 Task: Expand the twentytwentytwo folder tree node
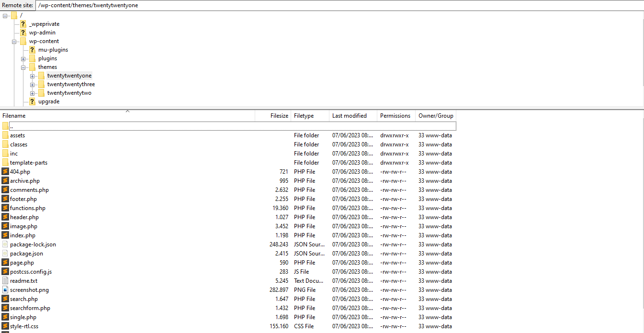pyautogui.click(x=32, y=93)
